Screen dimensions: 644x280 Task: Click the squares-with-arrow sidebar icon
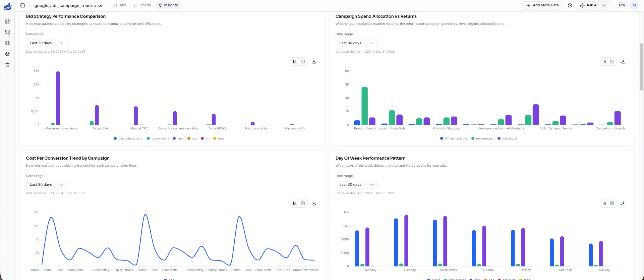[x=7, y=32]
